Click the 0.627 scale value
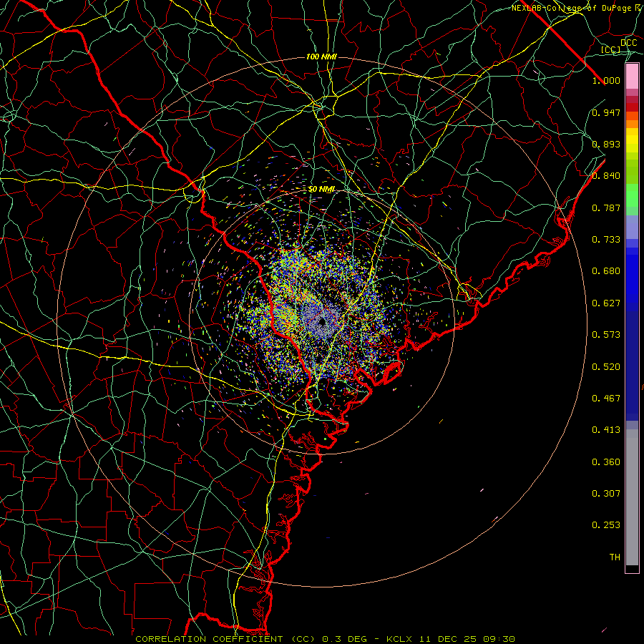The image size is (644, 644). pyautogui.click(x=606, y=303)
